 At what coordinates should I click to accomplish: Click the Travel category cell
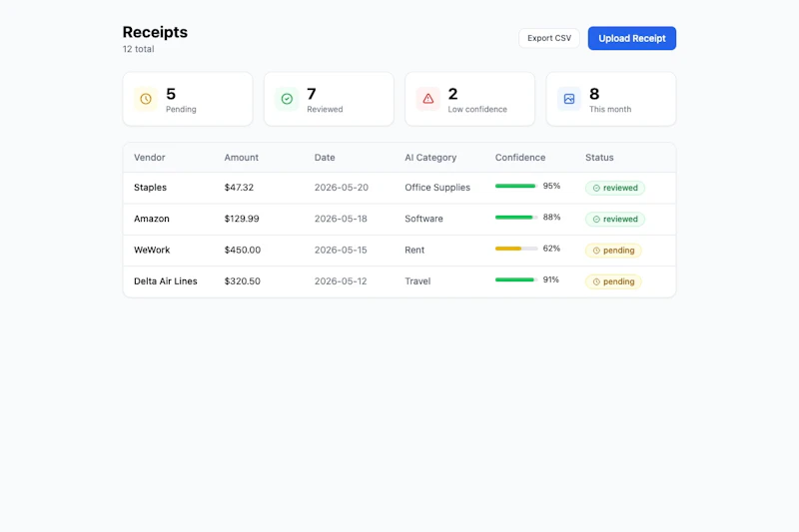point(417,281)
